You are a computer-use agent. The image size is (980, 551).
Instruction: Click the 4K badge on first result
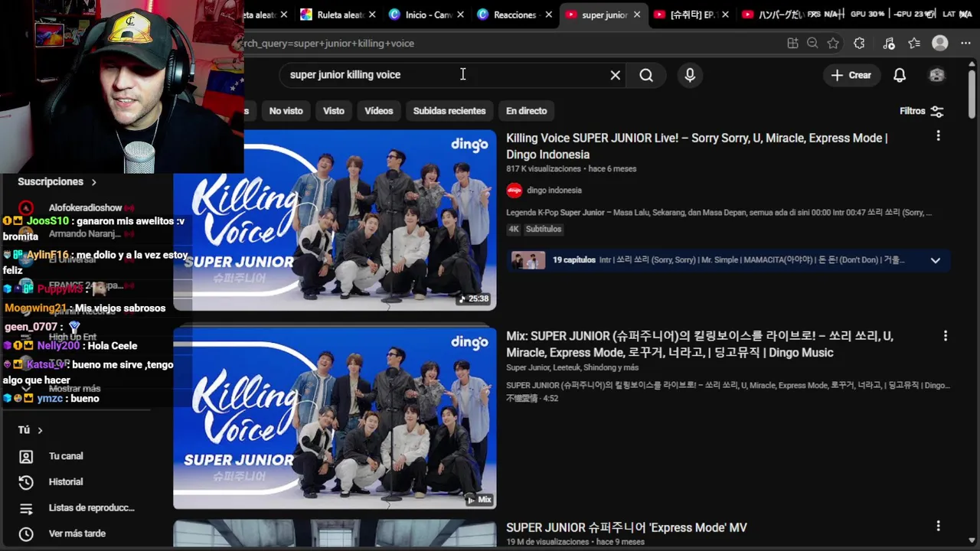pyautogui.click(x=514, y=229)
